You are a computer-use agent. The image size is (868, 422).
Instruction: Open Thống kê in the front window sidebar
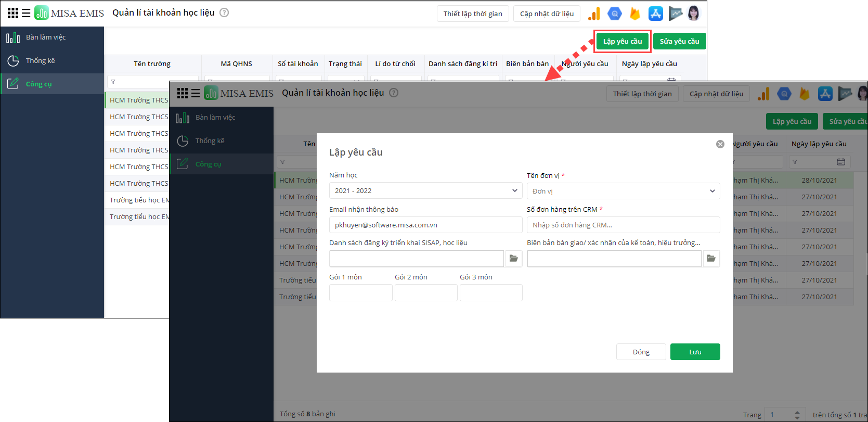coord(222,141)
